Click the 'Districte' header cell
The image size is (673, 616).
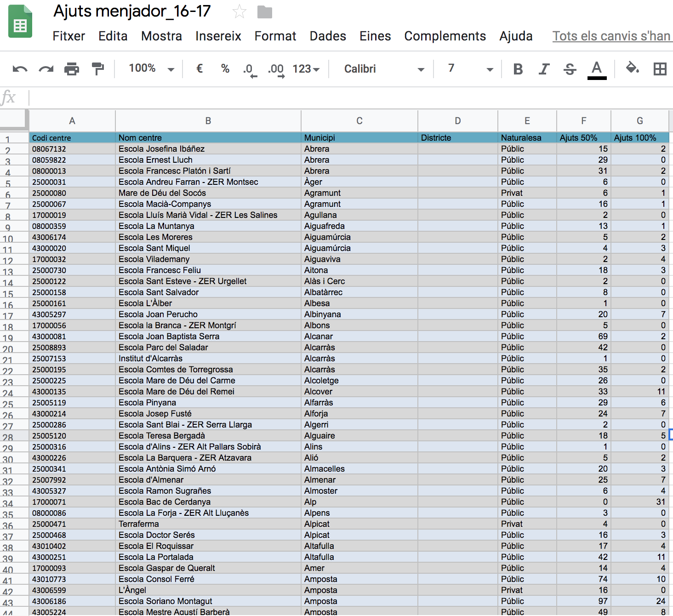point(458,137)
